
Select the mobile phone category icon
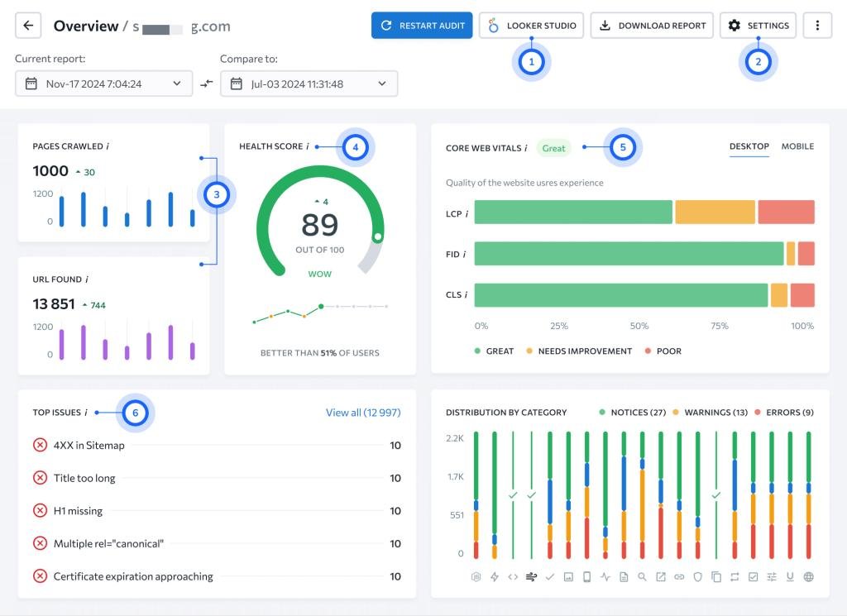(x=586, y=576)
